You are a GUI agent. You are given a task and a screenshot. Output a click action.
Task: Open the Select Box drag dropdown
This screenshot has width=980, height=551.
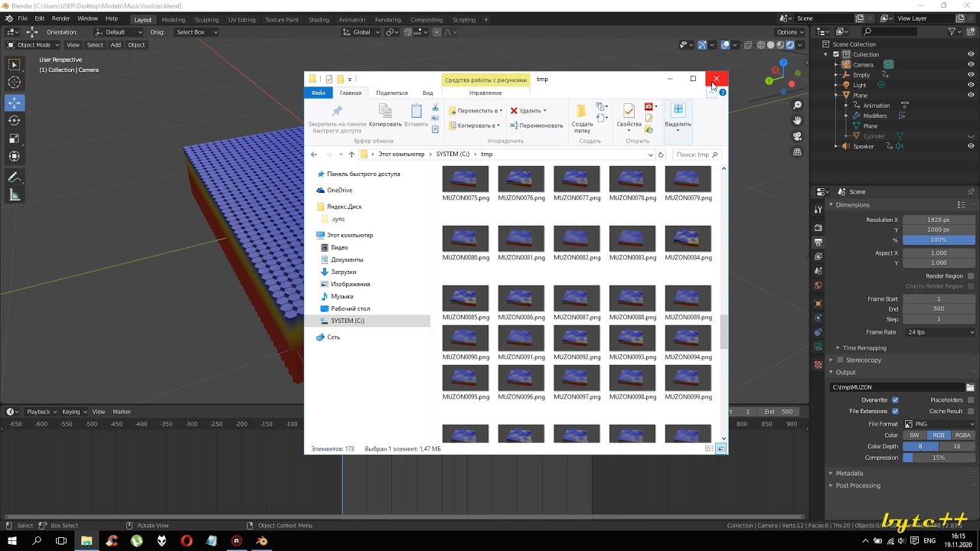click(x=194, y=32)
